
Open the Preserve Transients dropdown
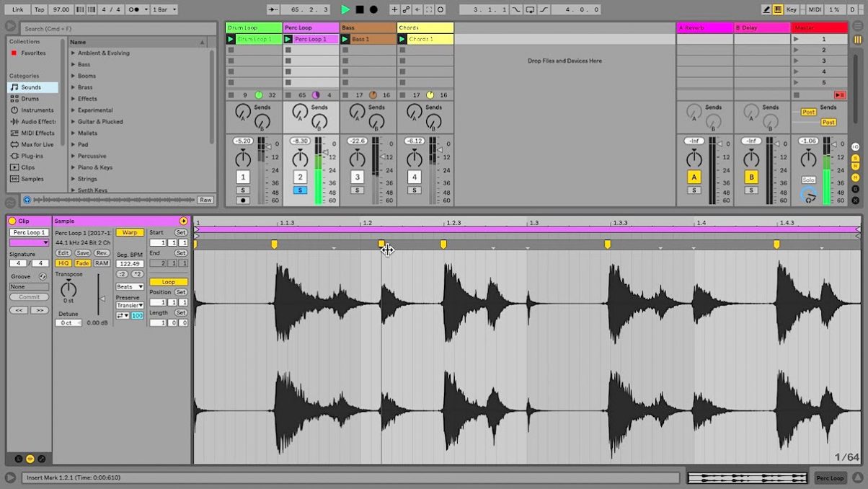130,305
